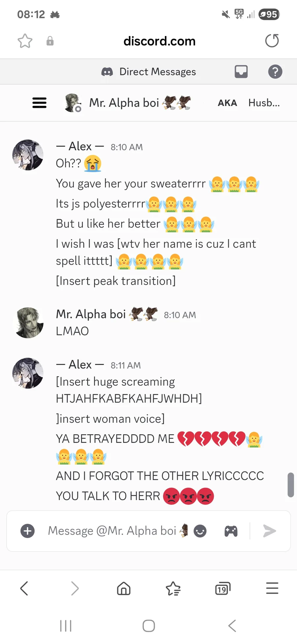
Task: Open browser bookmarks list icon
Action: pos(173,589)
